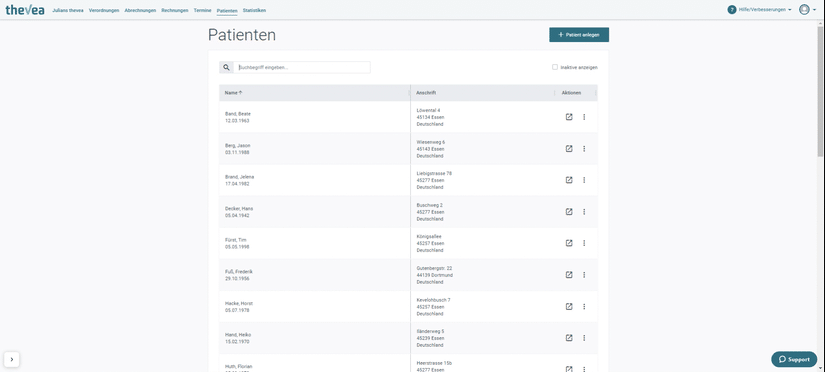Focus the Suchbegriff eingeben search field
This screenshot has height=372, width=825.
pos(302,67)
